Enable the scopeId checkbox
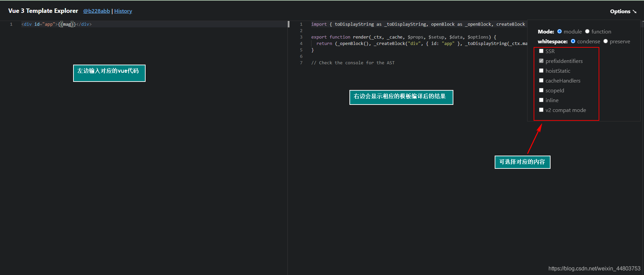644x275 pixels. click(541, 90)
